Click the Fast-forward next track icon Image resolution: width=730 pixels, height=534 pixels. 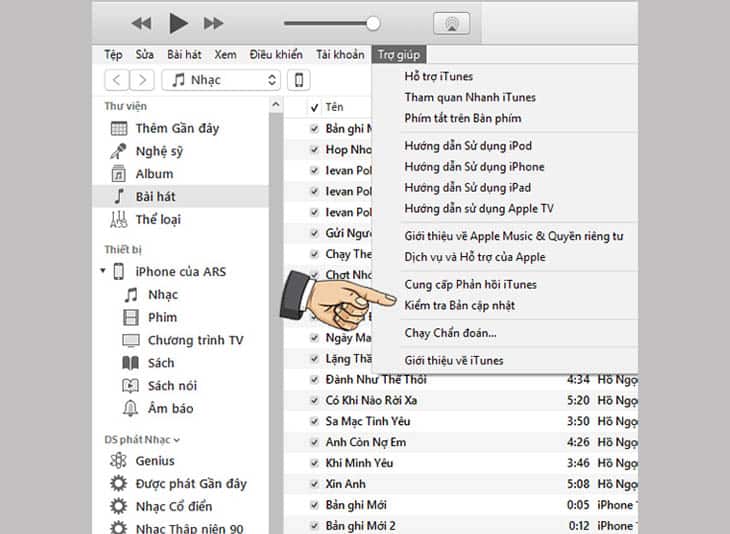coord(213,23)
